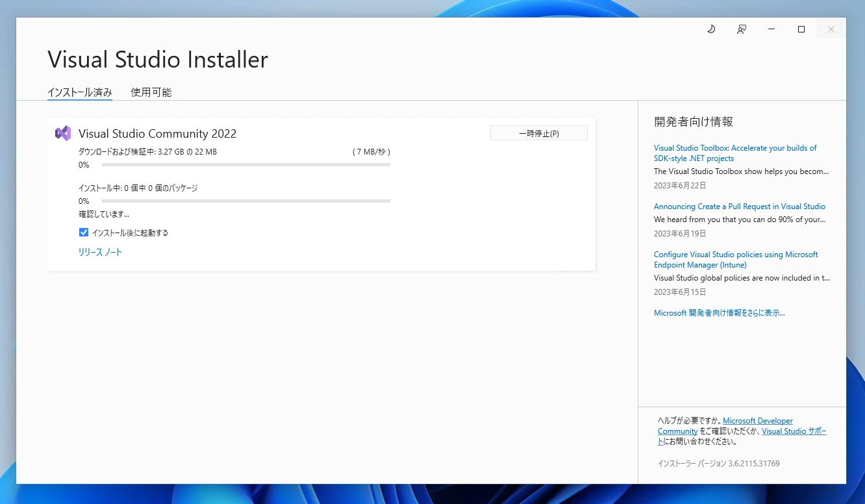Click インストーラー バージョン 3.6.2115.31769 text
The image size is (865, 504).
tap(719, 464)
